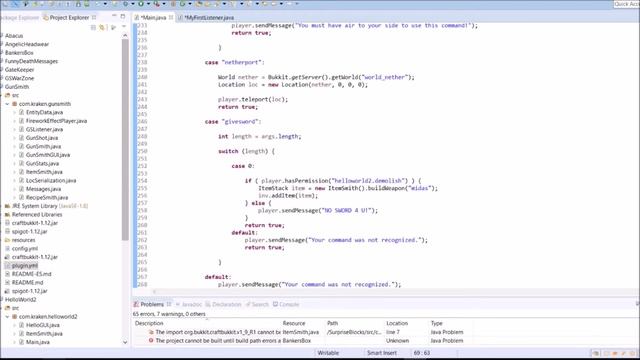This screenshot has height=360, width=640.
Task: Select GunSmithGUI.java in the tree
Action: 48,155
